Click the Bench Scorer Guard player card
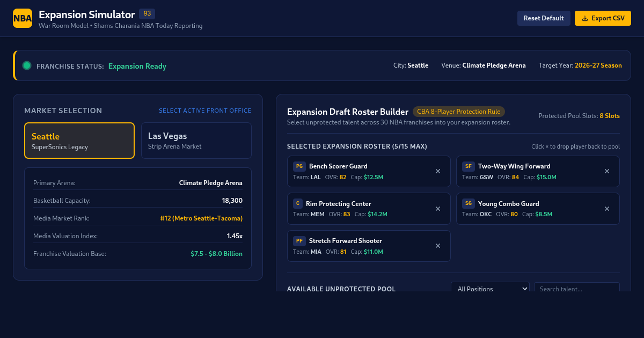 point(369,171)
